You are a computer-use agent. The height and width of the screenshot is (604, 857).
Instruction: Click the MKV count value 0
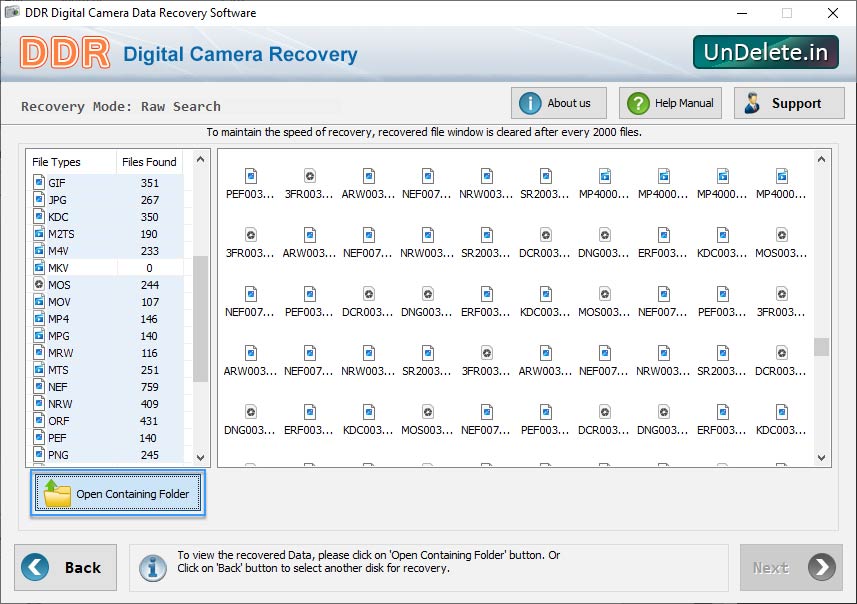pyautogui.click(x=149, y=268)
